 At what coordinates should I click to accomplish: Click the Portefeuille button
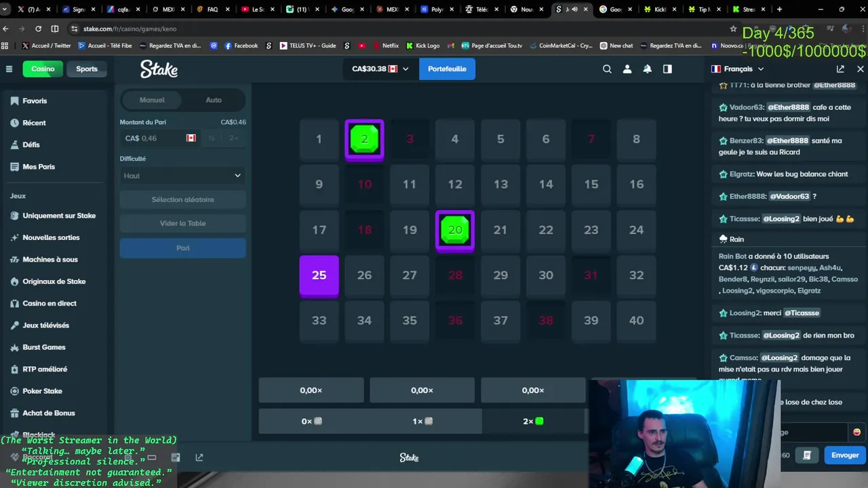pos(447,68)
